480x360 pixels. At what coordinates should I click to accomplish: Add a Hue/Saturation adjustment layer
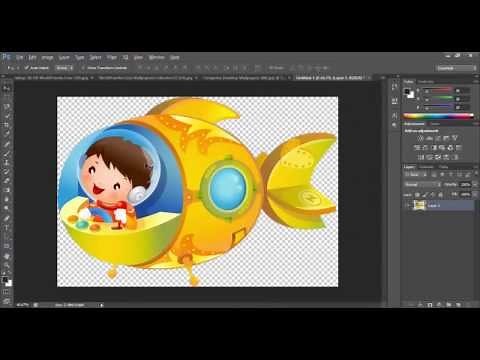coord(417,147)
